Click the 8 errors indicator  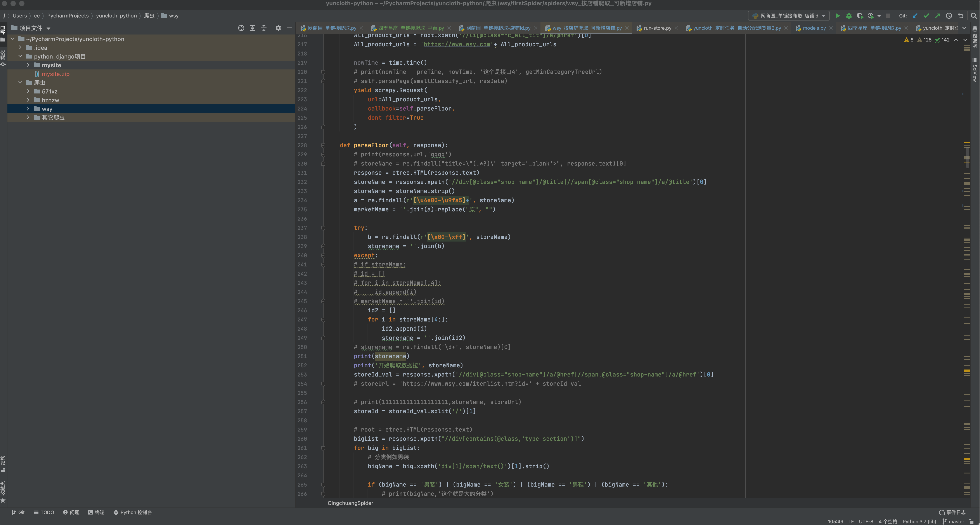tap(909, 40)
